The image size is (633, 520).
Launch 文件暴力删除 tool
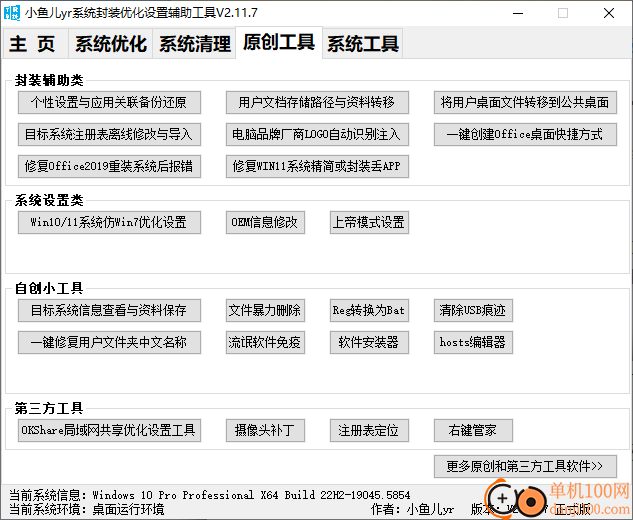[265, 310]
